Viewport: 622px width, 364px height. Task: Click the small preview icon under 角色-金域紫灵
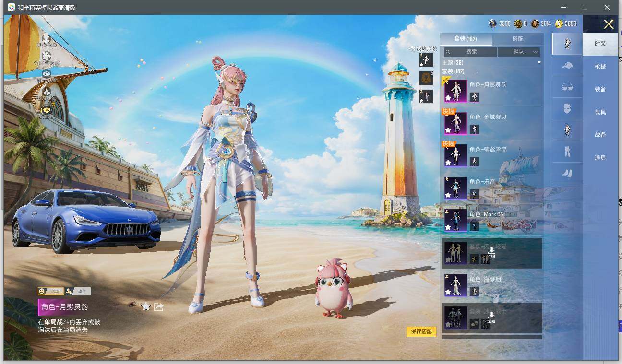(x=474, y=129)
